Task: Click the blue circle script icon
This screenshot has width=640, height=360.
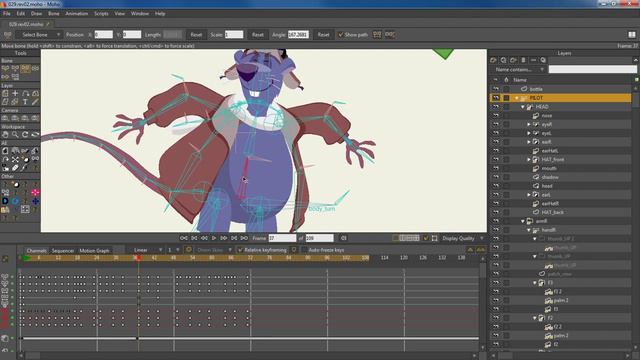Action: (x=15, y=201)
